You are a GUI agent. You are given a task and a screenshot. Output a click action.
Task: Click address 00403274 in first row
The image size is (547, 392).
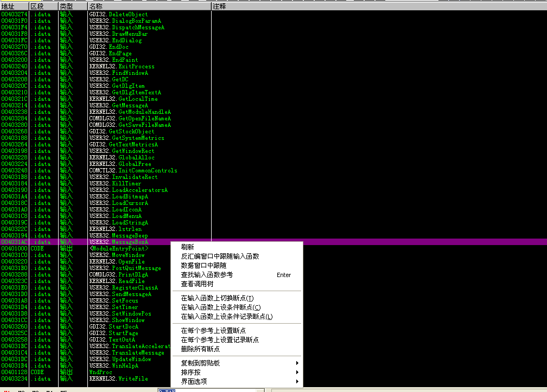(x=14, y=14)
